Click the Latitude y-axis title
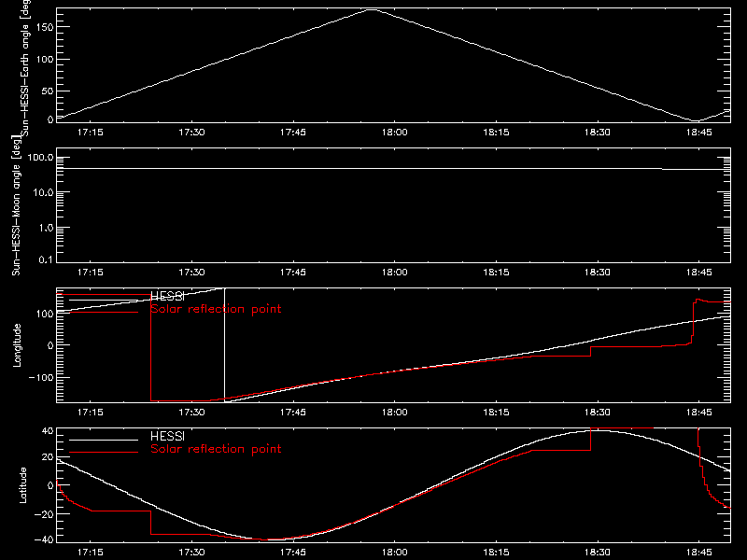 pos(22,485)
